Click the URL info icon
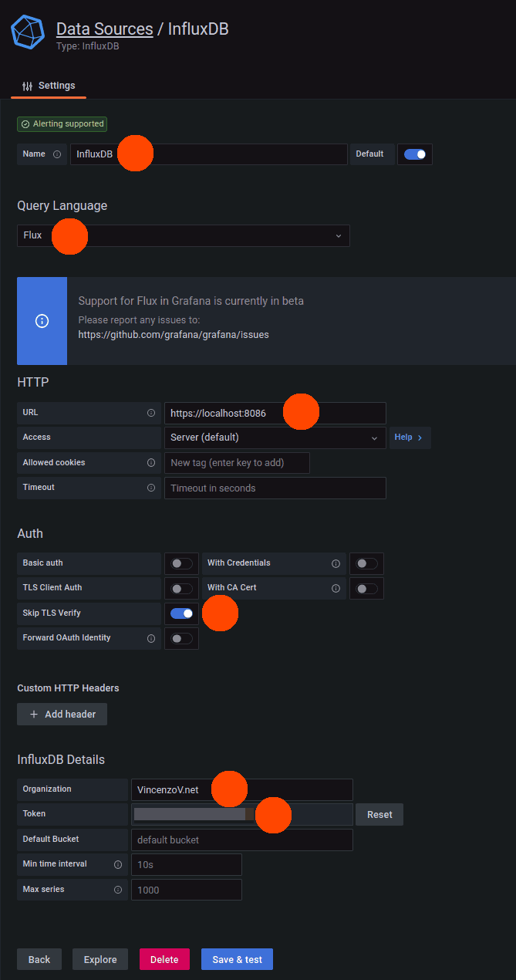 [151, 413]
